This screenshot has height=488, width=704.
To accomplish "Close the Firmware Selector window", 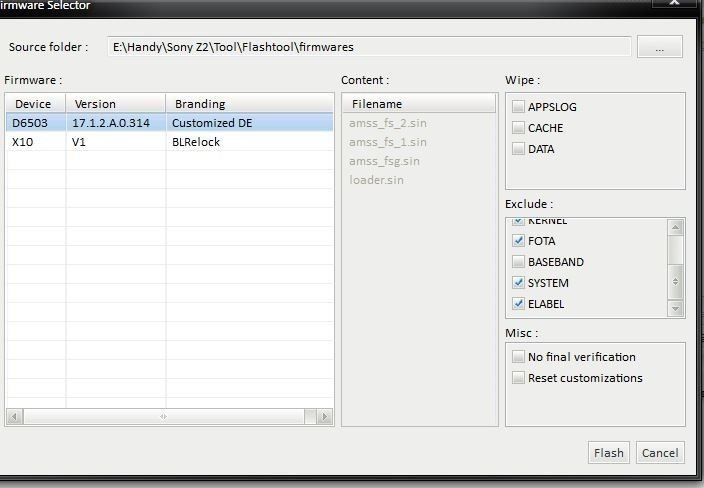I will [674, 3].
